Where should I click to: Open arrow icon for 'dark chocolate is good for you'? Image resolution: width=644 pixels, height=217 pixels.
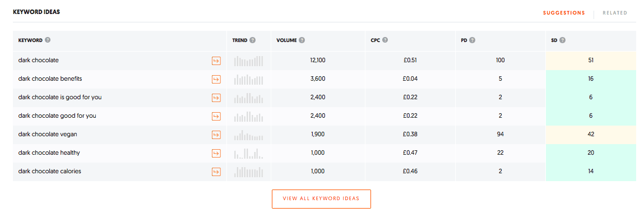(216, 98)
